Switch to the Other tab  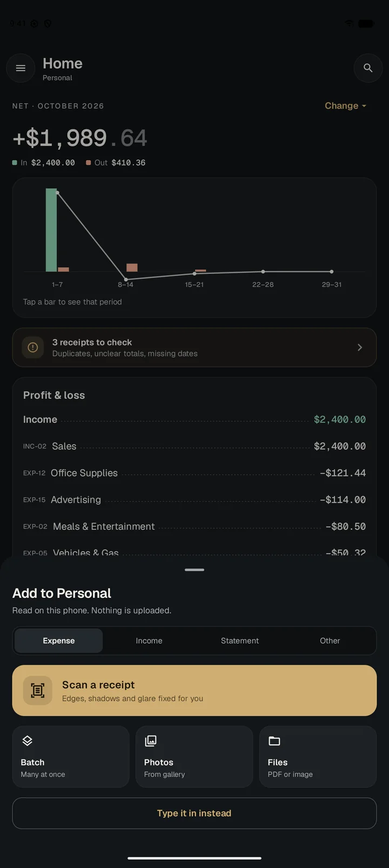[x=330, y=640]
